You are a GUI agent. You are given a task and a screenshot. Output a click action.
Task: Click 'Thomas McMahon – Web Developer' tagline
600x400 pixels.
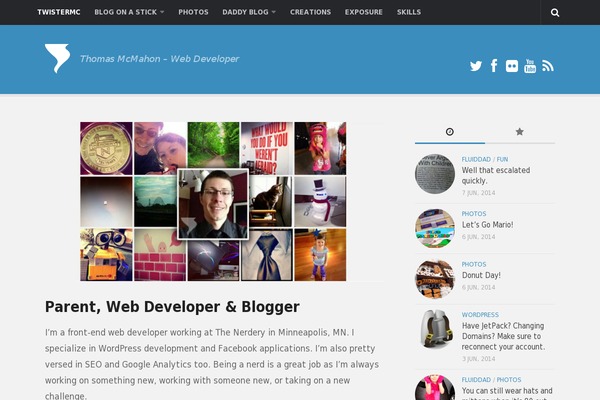point(159,59)
